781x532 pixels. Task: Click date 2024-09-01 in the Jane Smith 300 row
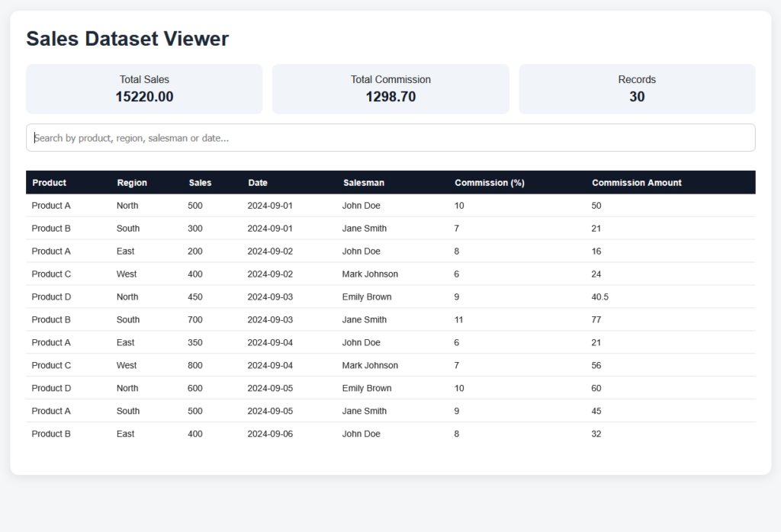pos(270,229)
